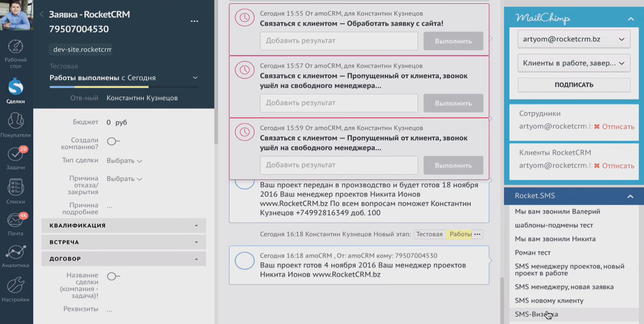
Task: Click result field of the 15:57 task
Action: coord(339,103)
